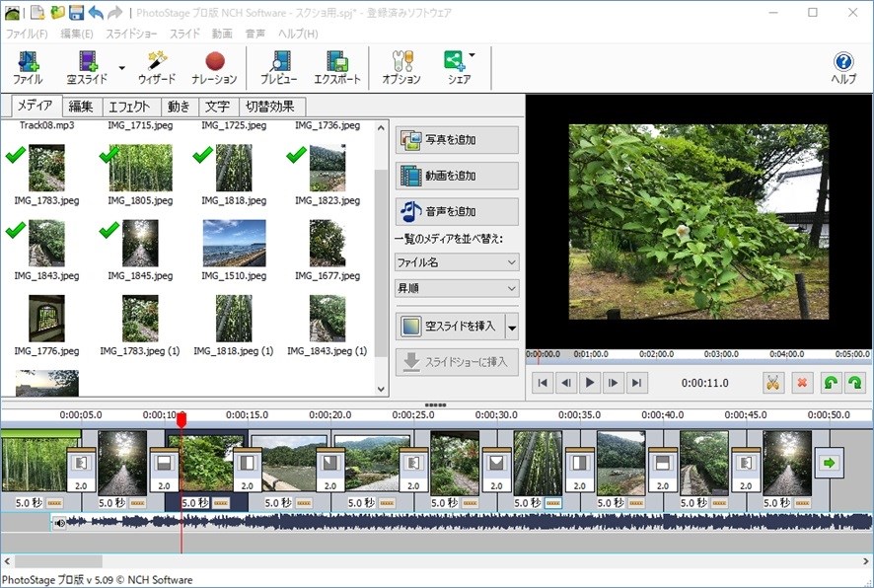This screenshot has width=874, height=588.
Task: Click the scissors split tool
Action: tap(773, 383)
